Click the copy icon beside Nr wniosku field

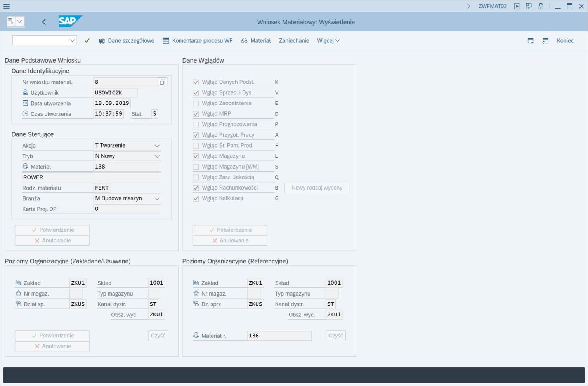(162, 82)
